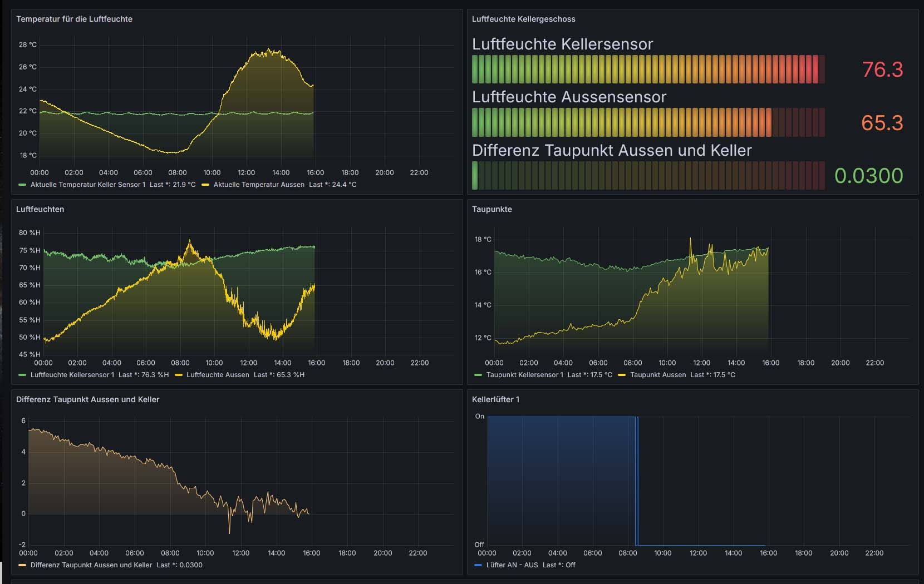
Task: Click the "Lüfter AN - AUS" legend label
Action: [x=512, y=565]
